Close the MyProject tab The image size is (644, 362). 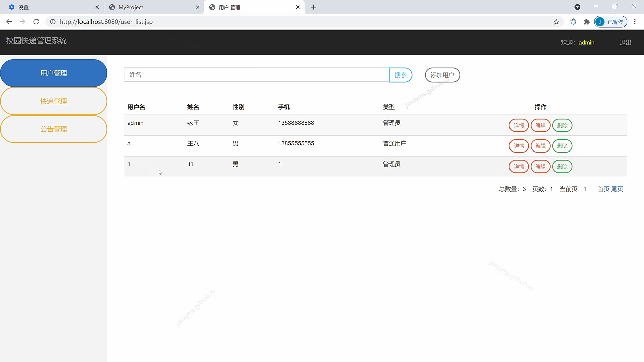[197, 7]
